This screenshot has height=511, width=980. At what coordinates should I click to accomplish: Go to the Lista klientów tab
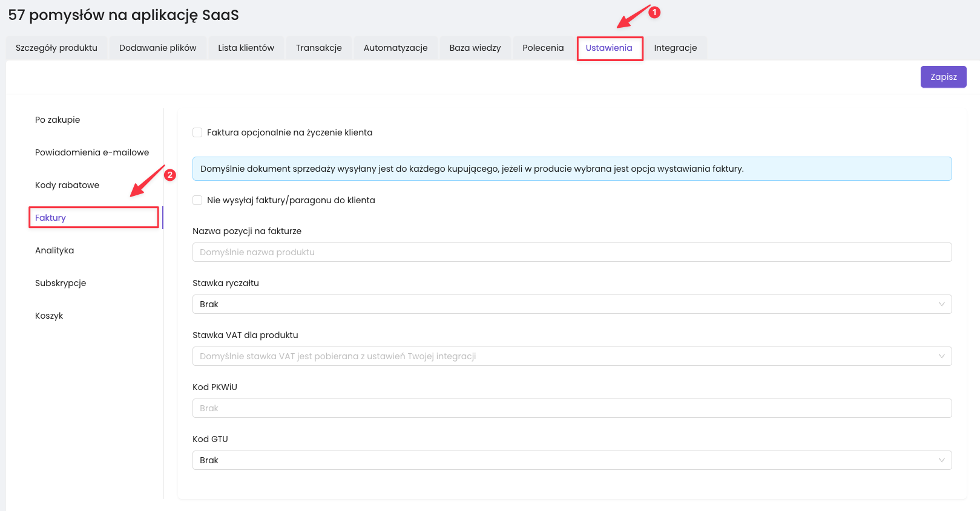pyautogui.click(x=246, y=48)
